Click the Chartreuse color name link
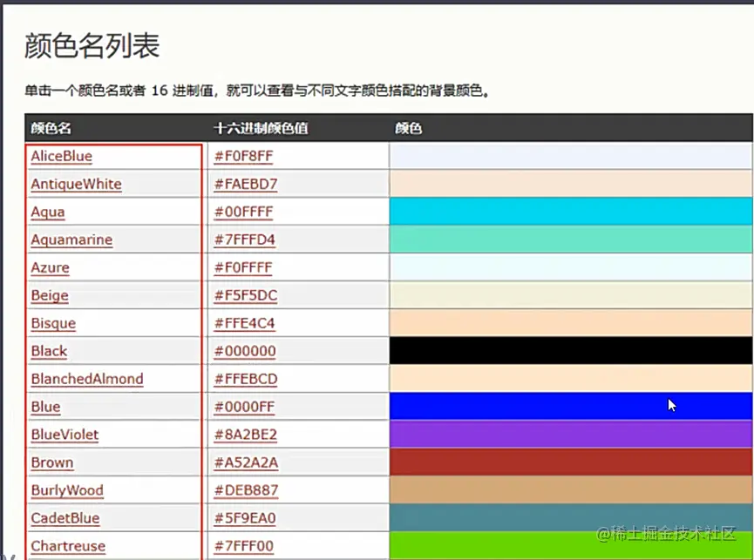 pyautogui.click(x=68, y=546)
